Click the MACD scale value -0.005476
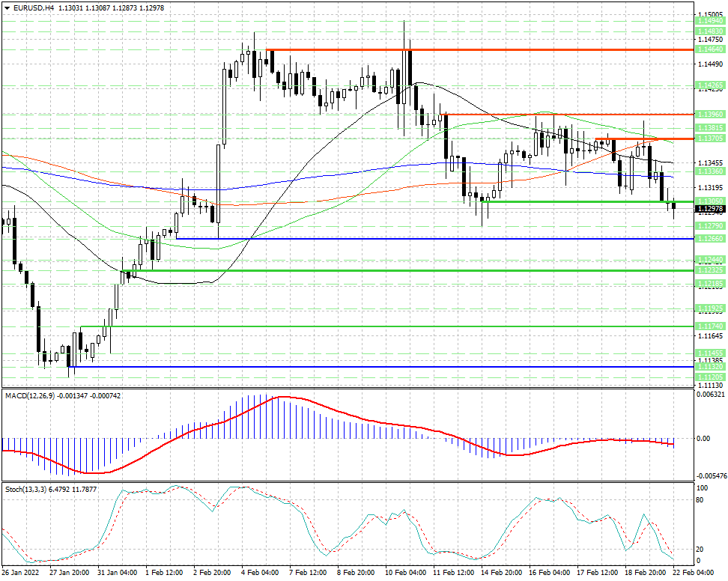The height and width of the screenshot is (581, 728). [710, 476]
